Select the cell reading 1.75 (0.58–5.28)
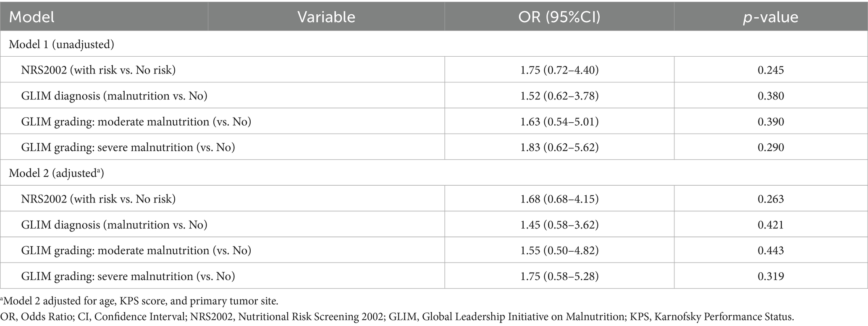The height and width of the screenshot is (326, 868). coord(559,276)
